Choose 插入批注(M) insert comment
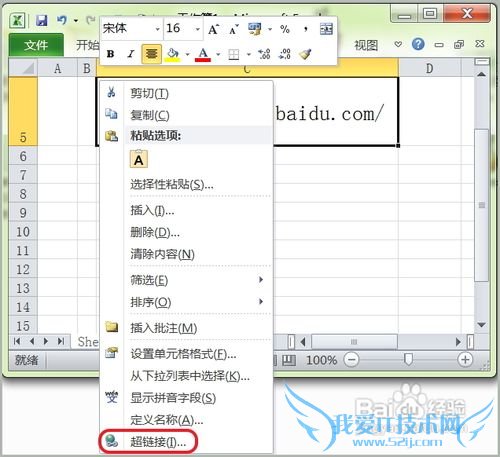500x457 pixels. tap(187, 328)
